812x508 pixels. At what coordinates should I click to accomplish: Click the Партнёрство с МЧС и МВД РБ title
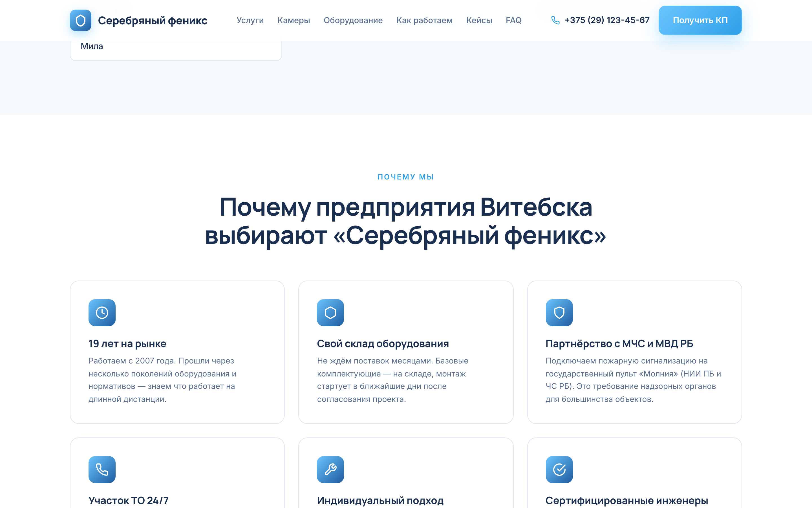pyautogui.click(x=619, y=343)
